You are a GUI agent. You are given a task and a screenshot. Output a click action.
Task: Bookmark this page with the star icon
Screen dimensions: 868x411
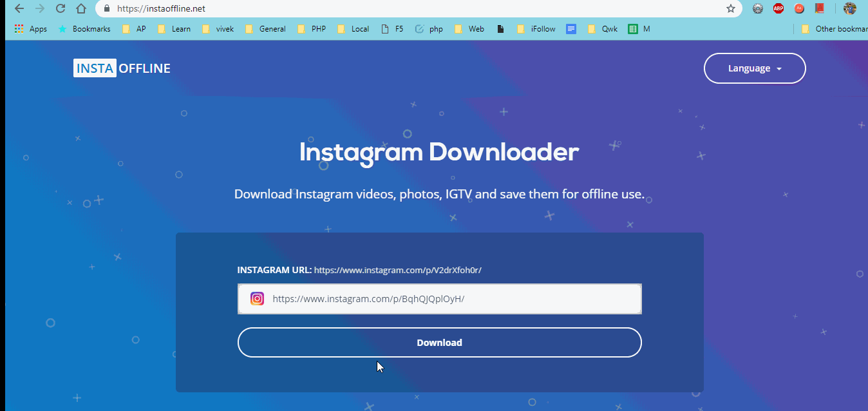[x=730, y=9]
